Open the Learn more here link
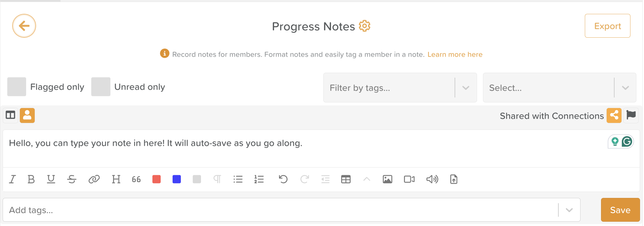Image resolution: width=644 pixels, height=226 pixels. [x=455, y=55]
